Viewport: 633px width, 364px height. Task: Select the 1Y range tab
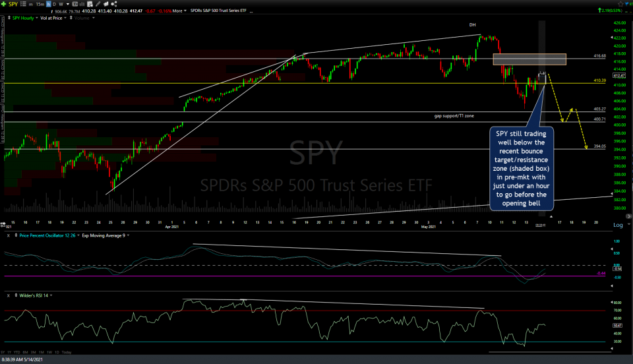pos(9,352)
